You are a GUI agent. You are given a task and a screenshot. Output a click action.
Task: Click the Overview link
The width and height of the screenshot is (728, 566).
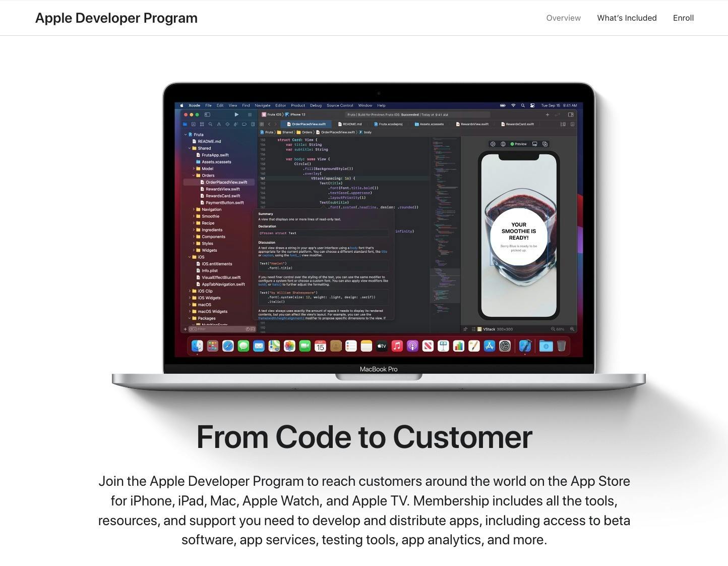point(563,18)
